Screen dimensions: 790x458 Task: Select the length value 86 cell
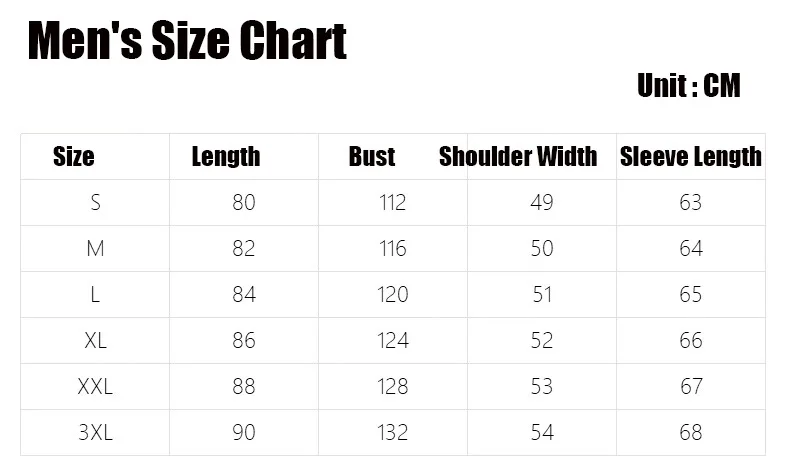coord(244,341)
